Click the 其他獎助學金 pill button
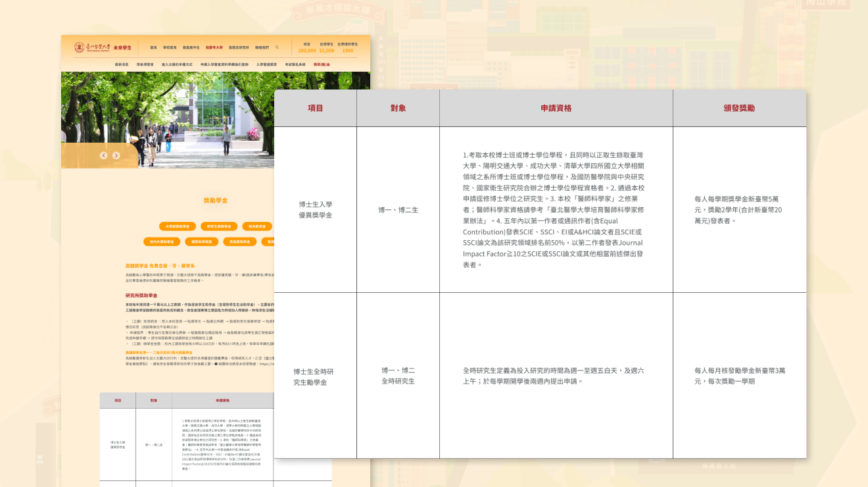This screenshot has height=487, width=868. pos(240,242)
